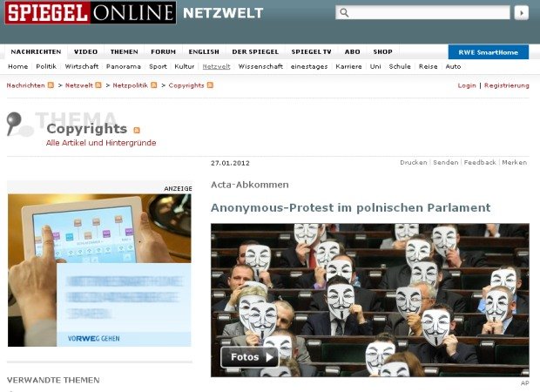Click the Drucken link above the article
This screenshot has width=540, height=392.
point(413,162)
